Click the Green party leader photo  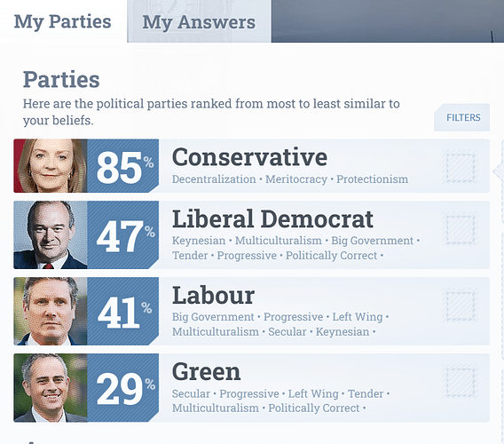51,388
